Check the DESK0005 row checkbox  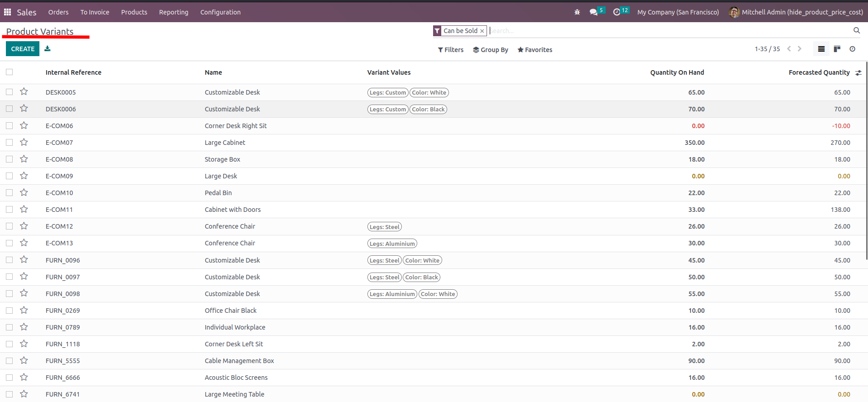pyautogui.click(x=10, y=92)
